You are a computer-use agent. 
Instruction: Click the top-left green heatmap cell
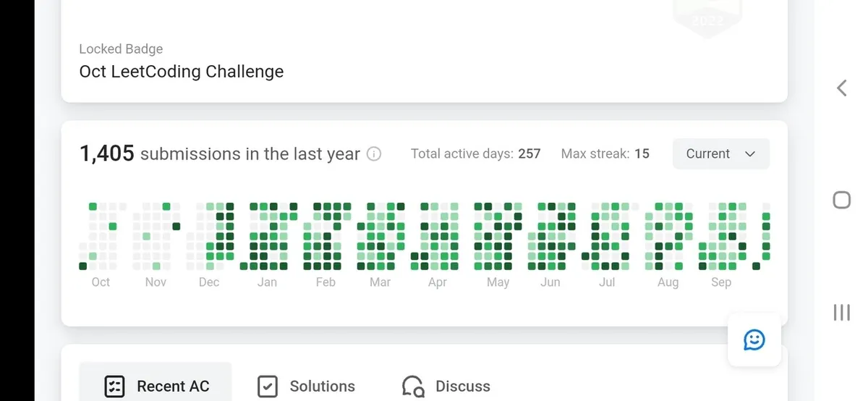pyautogui.click(x=93, y=207)
